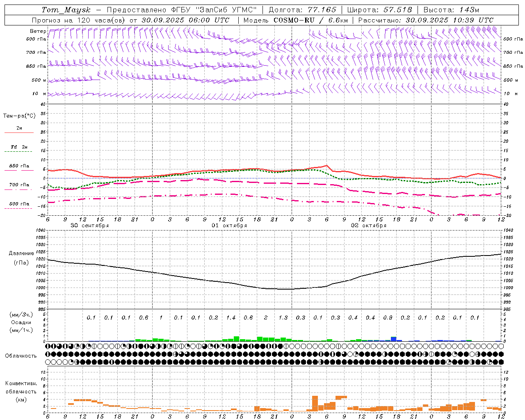Click the tallest orange convective cloud bar
Viewport: 525px width, 420px height.
pyautogui.click(x=315, y=404)
